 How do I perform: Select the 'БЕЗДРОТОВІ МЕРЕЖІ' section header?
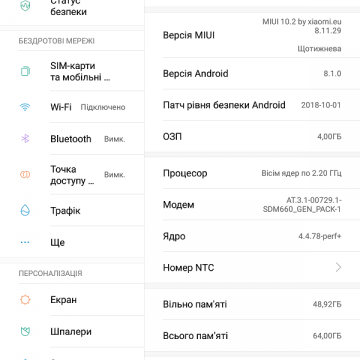coord(57,41)
